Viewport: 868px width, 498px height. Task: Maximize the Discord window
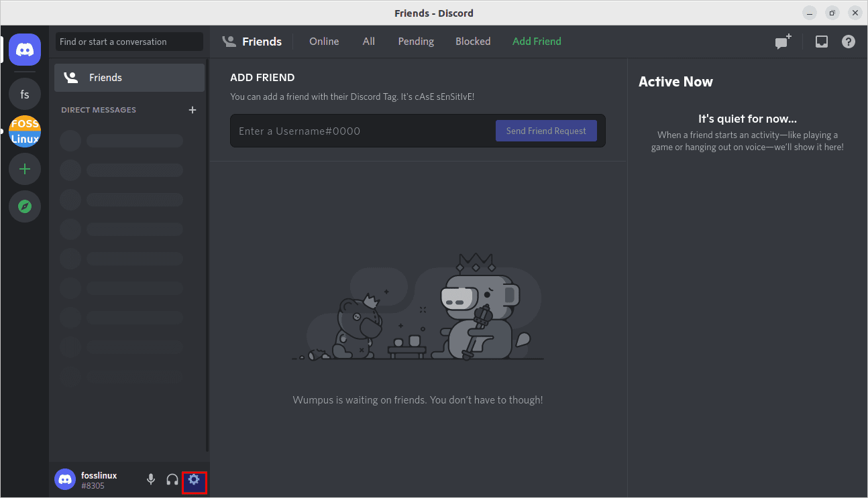click(832, 13)
